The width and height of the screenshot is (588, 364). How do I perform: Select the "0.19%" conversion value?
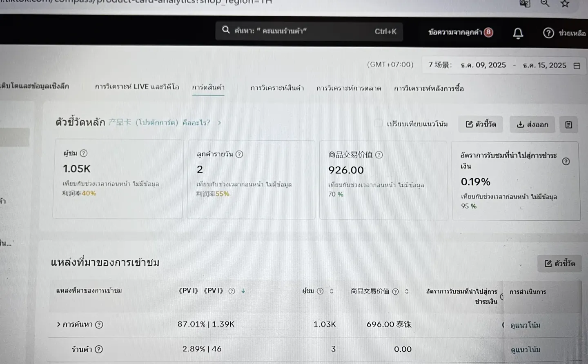(x=476, y=182)
